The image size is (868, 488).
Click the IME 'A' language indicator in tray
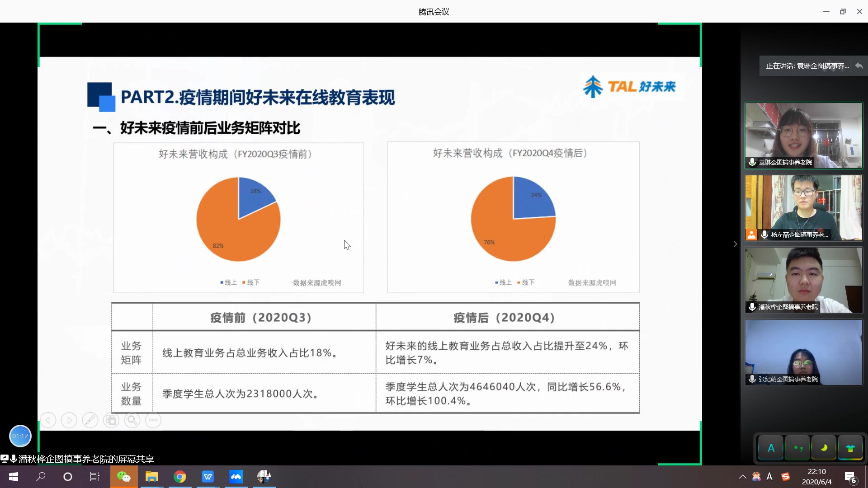(769, 477)
